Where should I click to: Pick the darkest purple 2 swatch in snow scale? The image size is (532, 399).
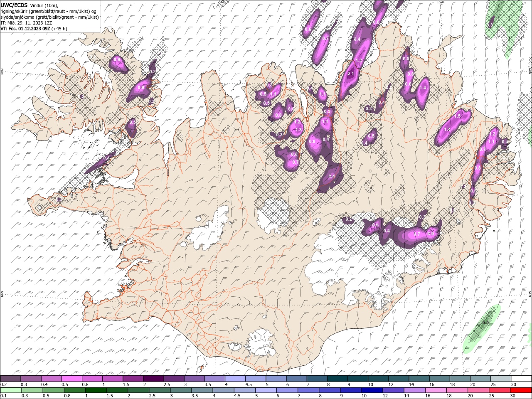coord(154,378)
